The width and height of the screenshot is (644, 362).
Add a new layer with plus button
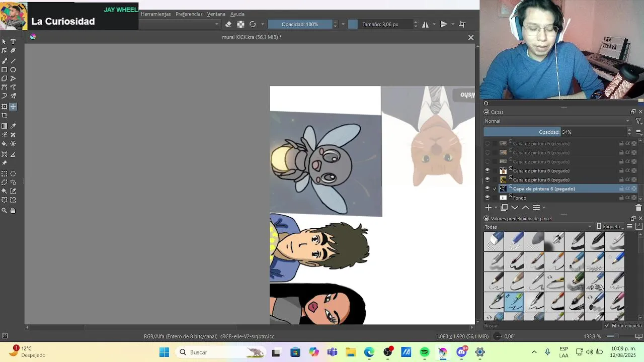click(x=488, y=208)
